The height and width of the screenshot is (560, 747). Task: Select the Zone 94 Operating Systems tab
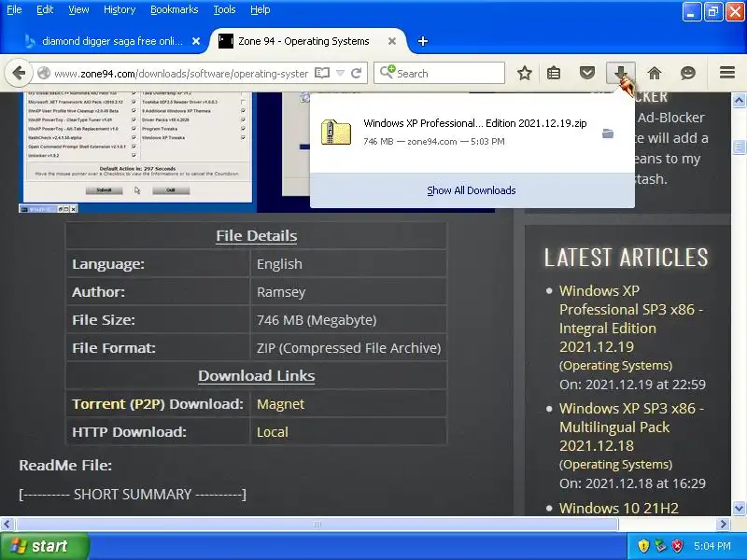[305, 41]
